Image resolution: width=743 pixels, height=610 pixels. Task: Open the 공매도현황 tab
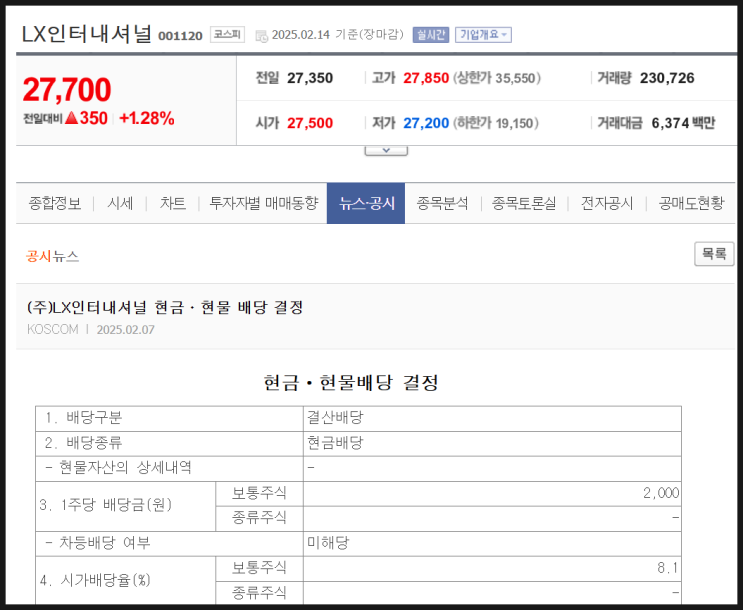pos(691,203)
